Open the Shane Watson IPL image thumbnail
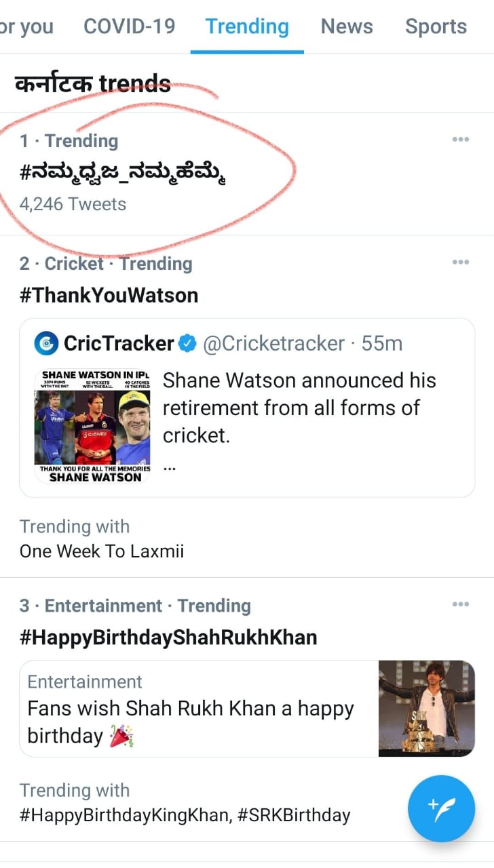The image size is (494, 868). pyautogui.click(x=92, y=426)
